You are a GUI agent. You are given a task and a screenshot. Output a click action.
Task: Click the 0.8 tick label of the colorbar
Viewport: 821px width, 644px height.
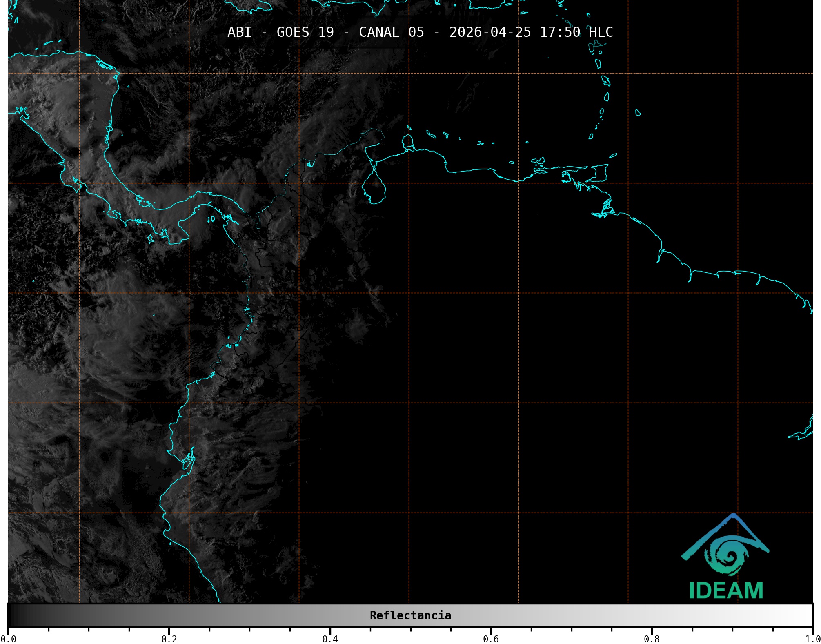(652, 639)
